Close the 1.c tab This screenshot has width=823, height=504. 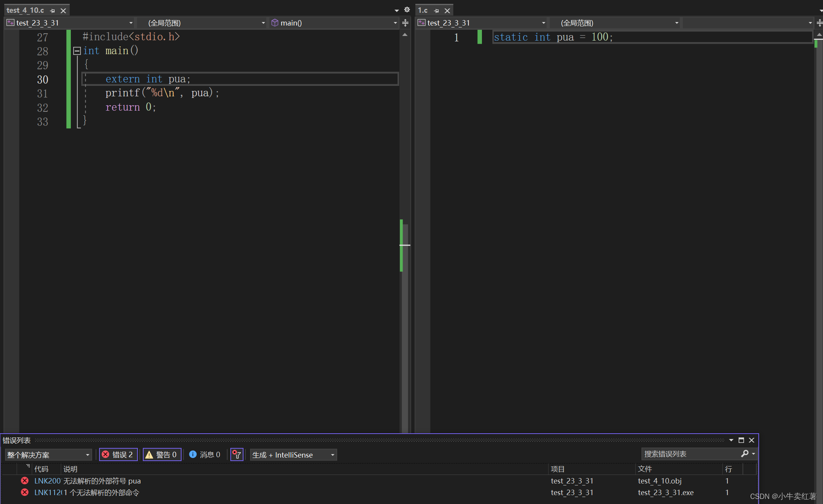[x=448, y=11]
